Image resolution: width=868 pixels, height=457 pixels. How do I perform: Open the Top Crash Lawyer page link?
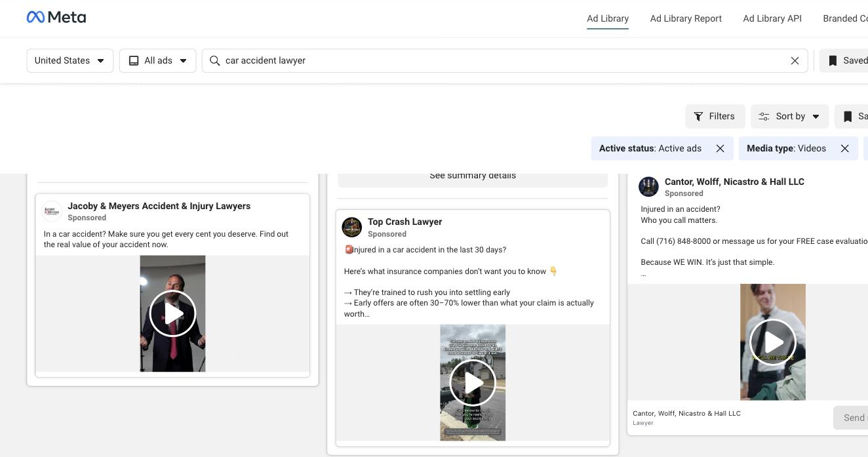pos(405,222)
